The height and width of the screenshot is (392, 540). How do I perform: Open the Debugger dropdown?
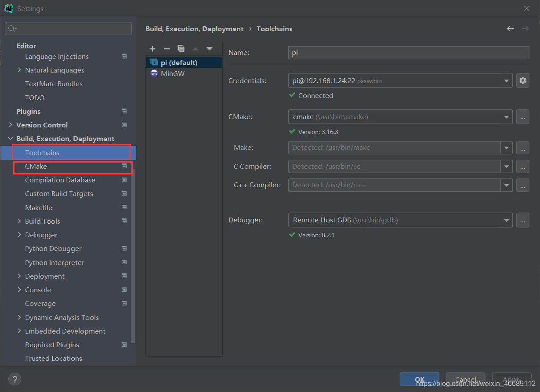[x=507, y=220]
